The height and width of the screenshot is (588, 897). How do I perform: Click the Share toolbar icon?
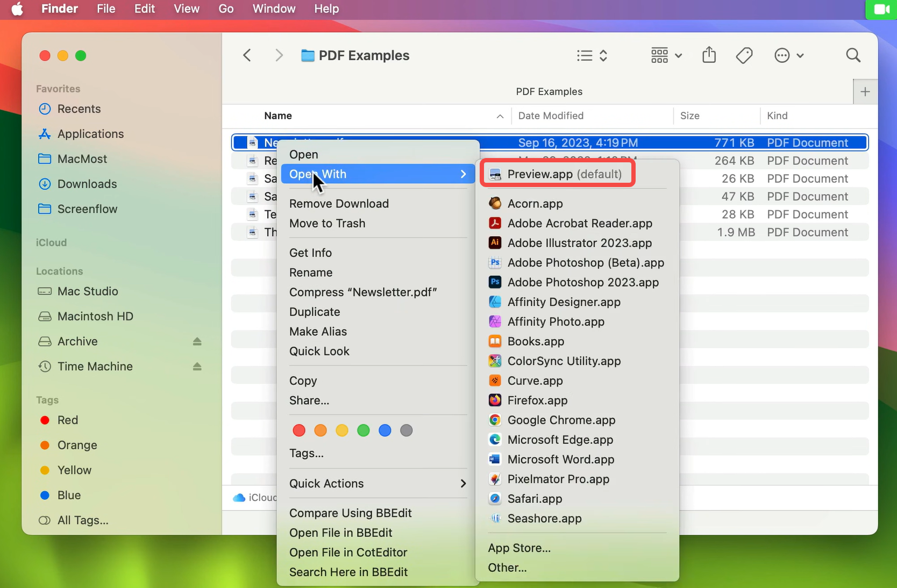pos(709,55)
